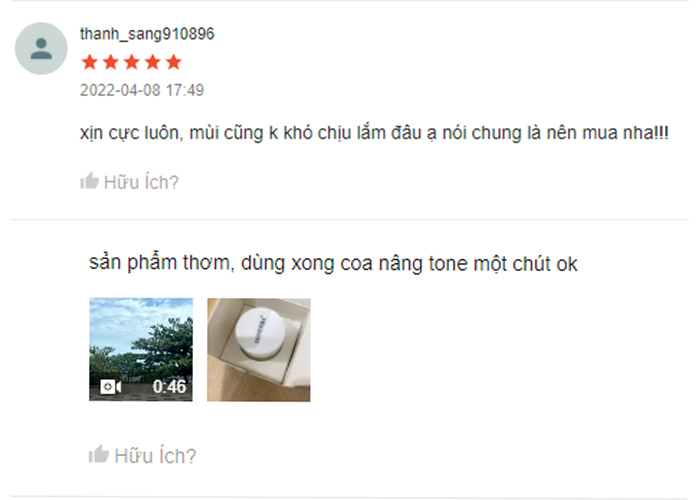Click the default user avatar icon
The height and width of the screenshot is (500, 700).
pyautogui.click(x=41, y=49)
